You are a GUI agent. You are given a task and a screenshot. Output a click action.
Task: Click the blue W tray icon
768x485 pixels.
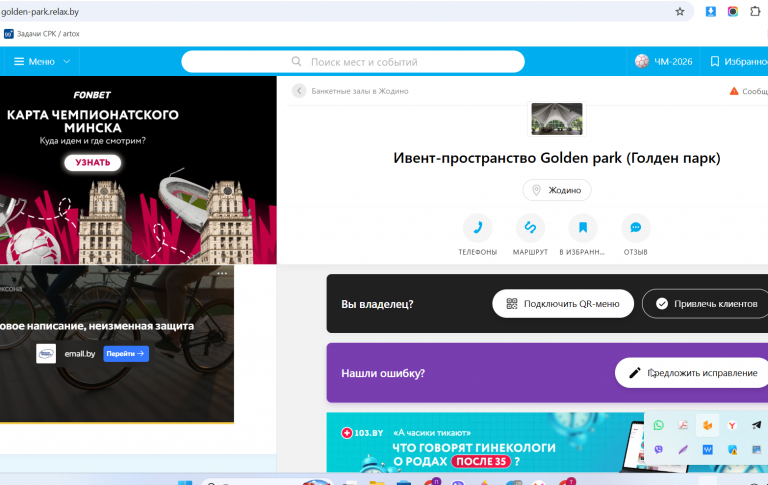(708, 449)
